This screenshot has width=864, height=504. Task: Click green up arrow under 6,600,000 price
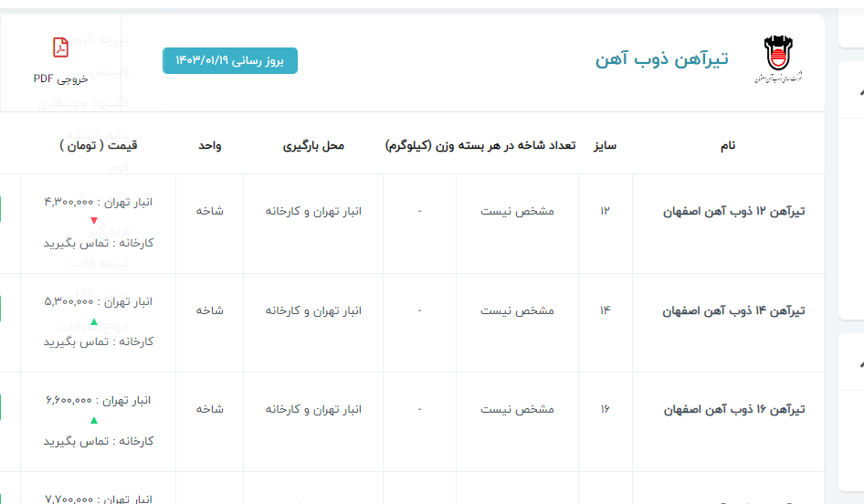click(93, 420)
